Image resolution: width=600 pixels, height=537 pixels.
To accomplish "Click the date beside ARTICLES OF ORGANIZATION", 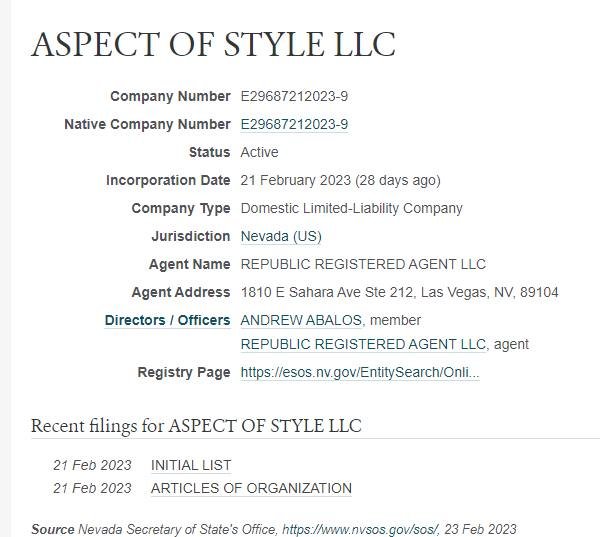I will tap(92, 488).
